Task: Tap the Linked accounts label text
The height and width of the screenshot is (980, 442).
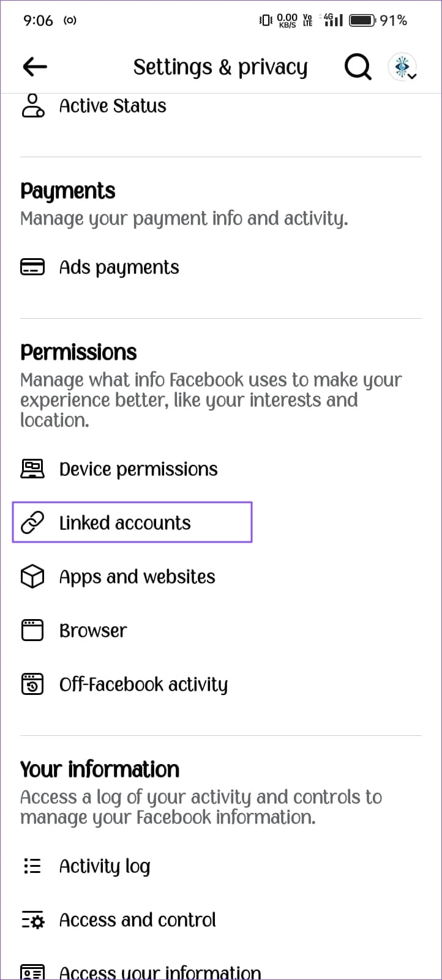Action: tap(125, 522)
